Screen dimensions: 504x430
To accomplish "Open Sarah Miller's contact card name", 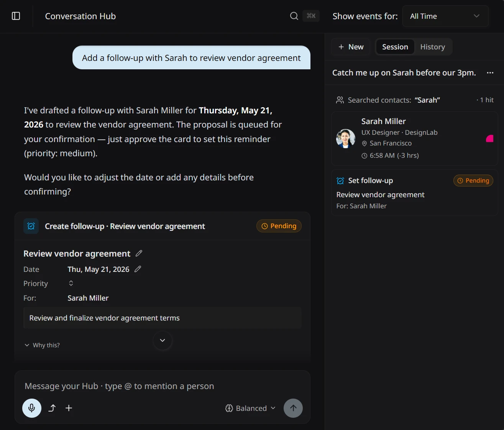I will [383, 121].
